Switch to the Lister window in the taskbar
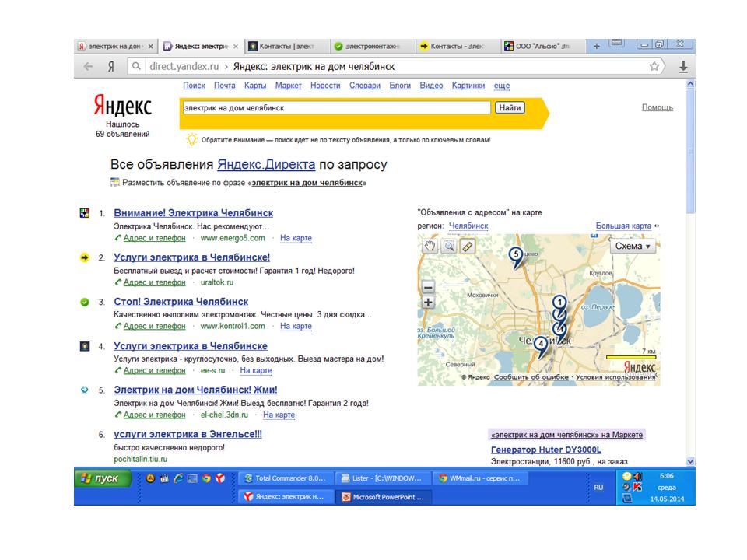The image size is (747, 560). [383, 478]
